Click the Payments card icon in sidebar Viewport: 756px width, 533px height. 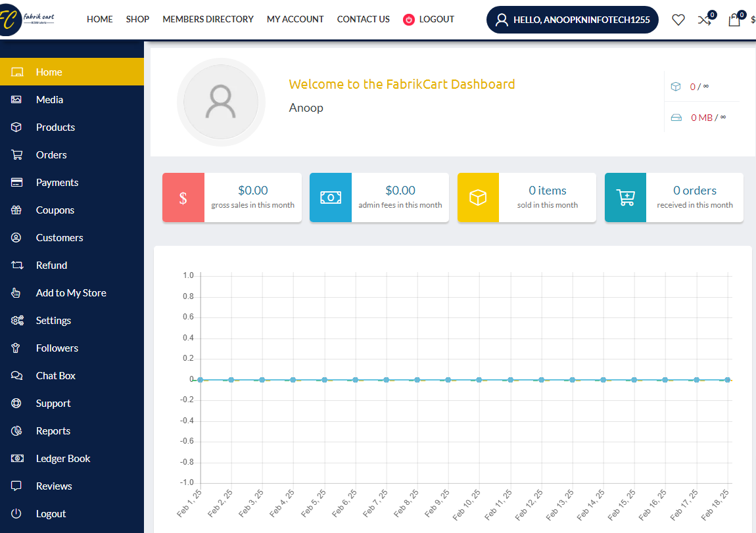(17, 183)
